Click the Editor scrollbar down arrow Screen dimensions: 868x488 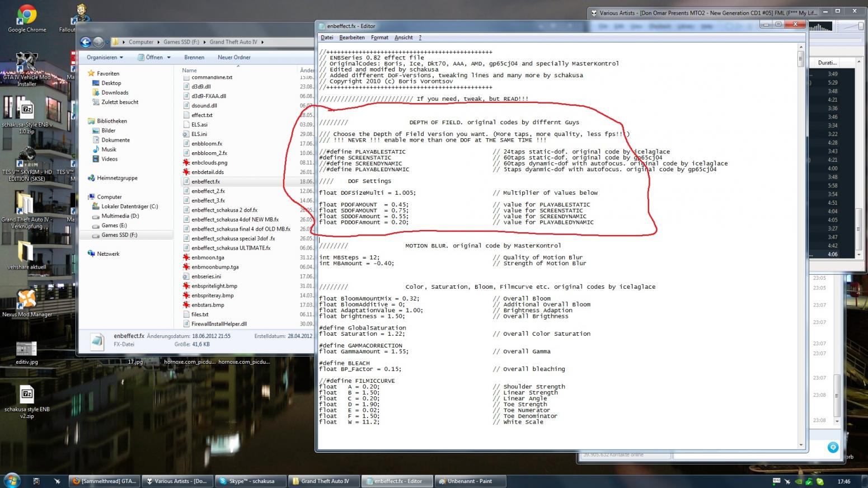801,445
